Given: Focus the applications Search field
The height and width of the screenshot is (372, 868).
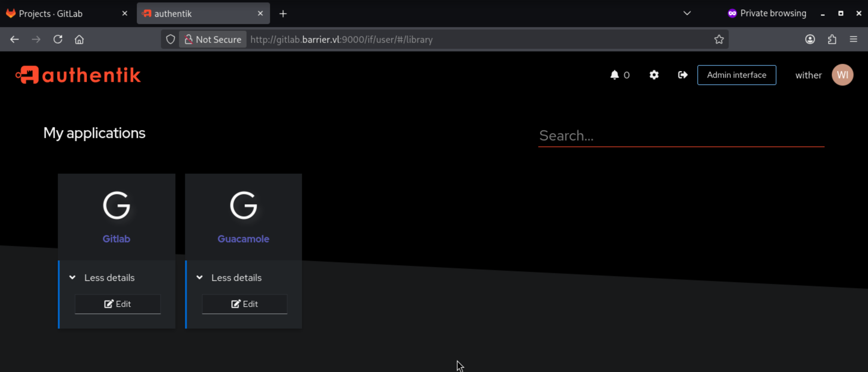Looking at the screenshot, I should pyautogui.click(x=681, y=136).
